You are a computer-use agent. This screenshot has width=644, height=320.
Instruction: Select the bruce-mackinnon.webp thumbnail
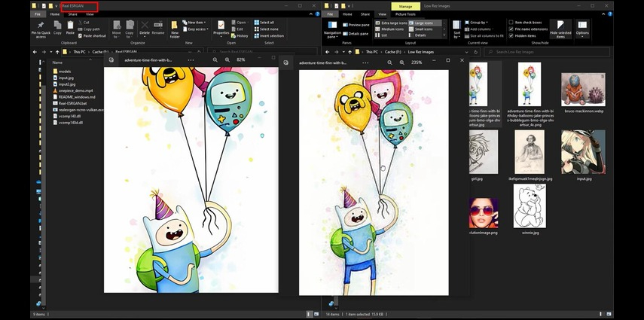tap(583, 90)
